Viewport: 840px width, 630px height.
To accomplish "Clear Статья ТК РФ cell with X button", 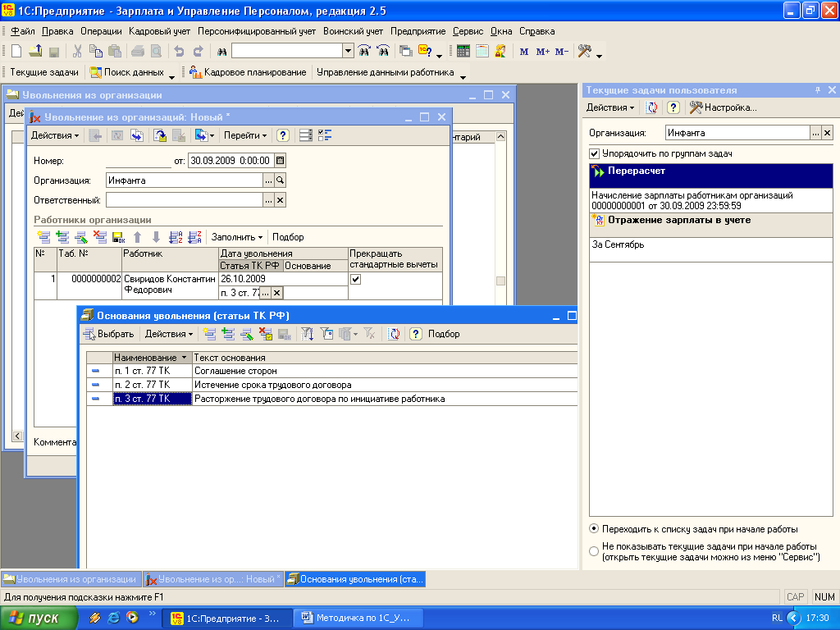I will tap(277, 293).
